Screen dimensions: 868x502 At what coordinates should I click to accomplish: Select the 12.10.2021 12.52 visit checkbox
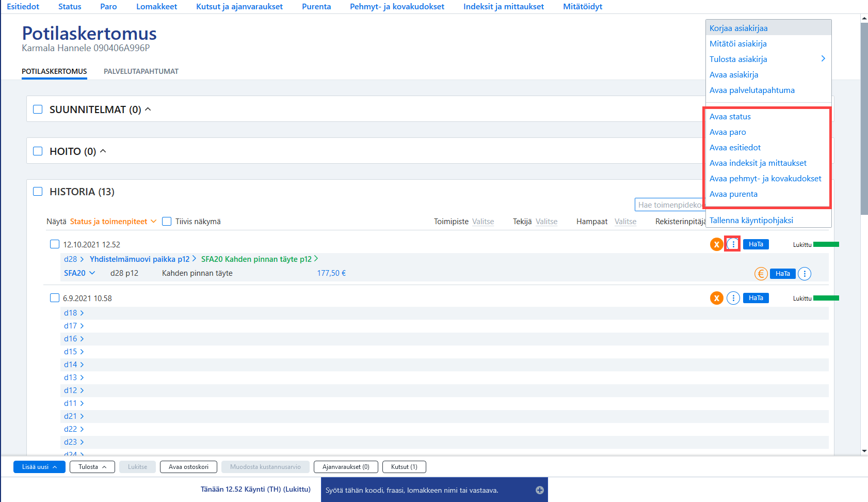(55, 244)
